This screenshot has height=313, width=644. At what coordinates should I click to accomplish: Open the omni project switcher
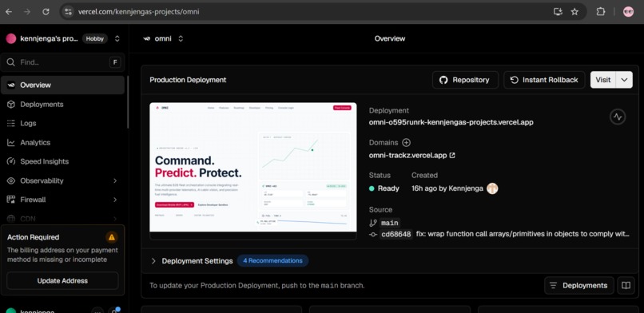[x=164, y=38]
